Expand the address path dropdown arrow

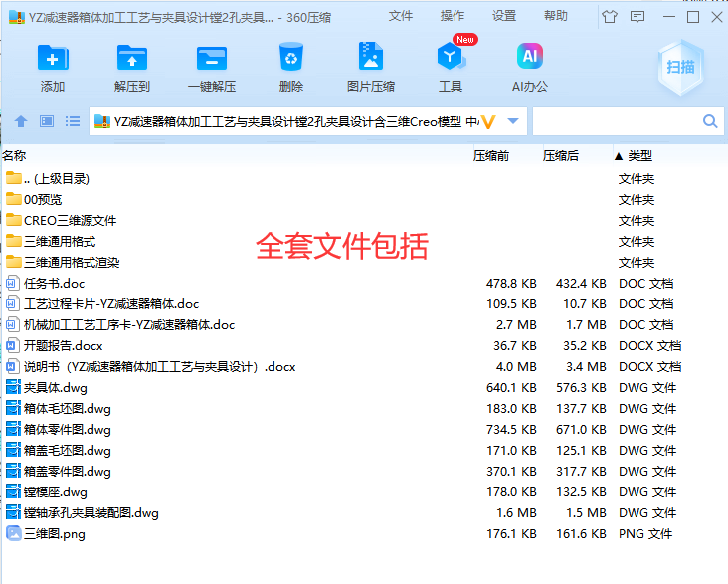pos(513,121)
